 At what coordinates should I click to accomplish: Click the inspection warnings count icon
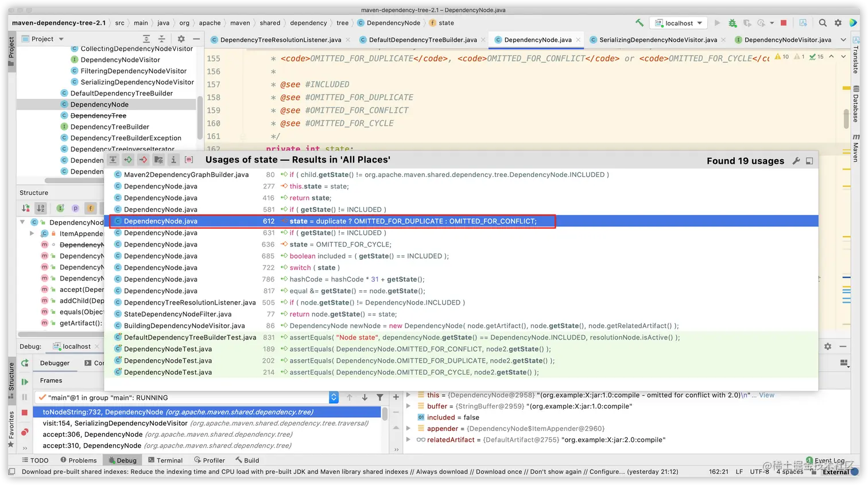click(x=782, y=57)
